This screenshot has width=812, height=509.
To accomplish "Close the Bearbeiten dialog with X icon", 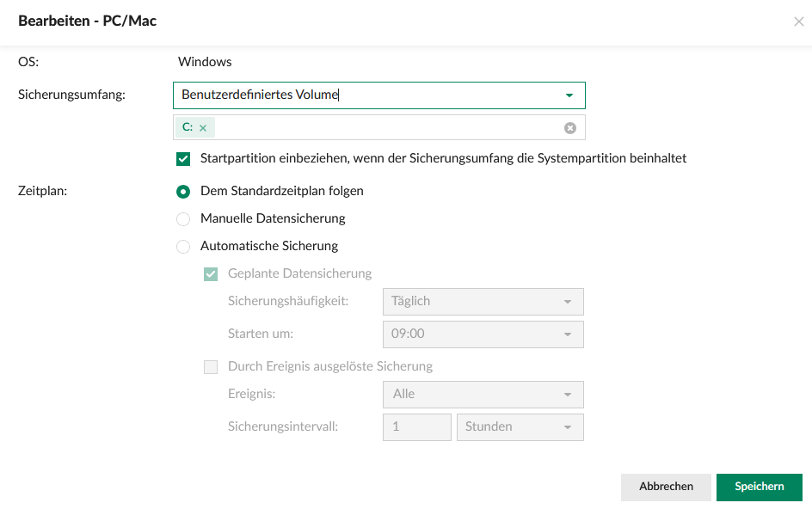I will (x=798, y=21).
